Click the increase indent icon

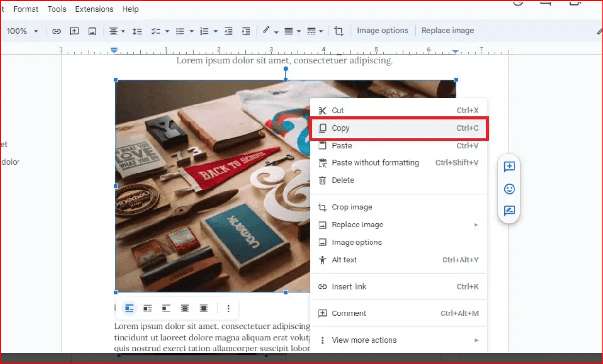coord(246,31)
